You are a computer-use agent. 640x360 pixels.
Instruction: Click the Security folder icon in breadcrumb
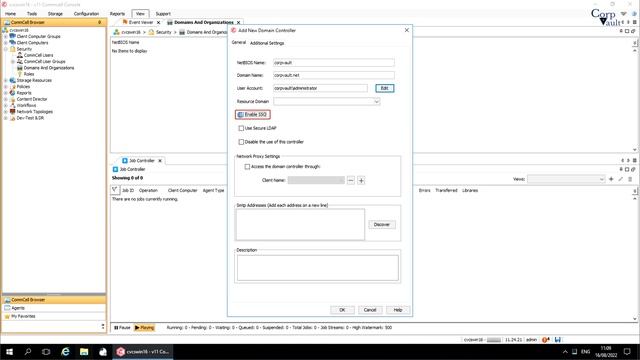click(x=151, y=32)
